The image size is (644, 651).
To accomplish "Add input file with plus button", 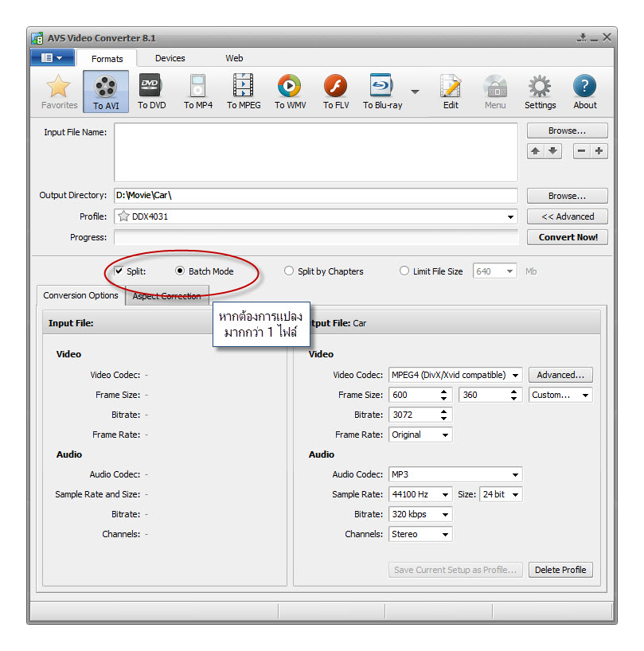I will (599, 151).
